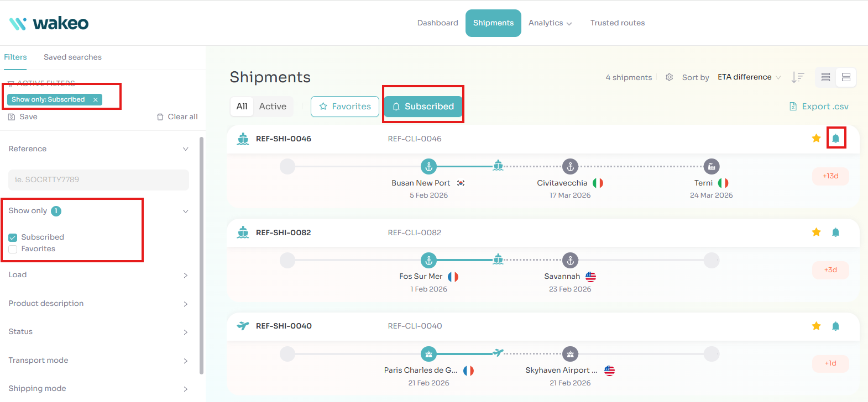The height and width of the screenshot is (402, 868).
Task: Expand the Transport mode filter section
Action: click(98, 361)
